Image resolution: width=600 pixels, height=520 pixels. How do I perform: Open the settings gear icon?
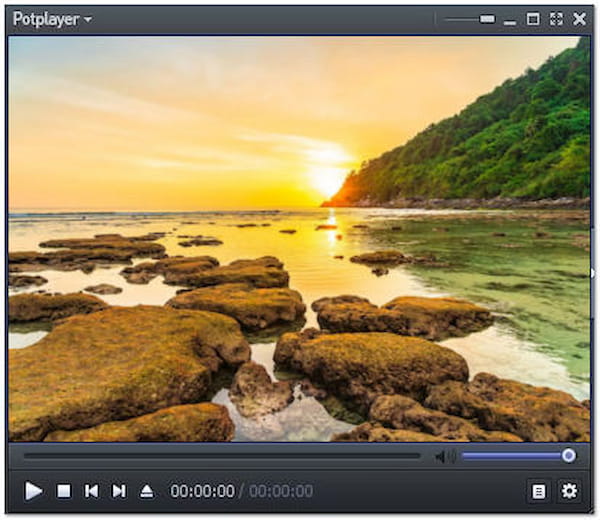pyautogui.click(x=569, y=491)
